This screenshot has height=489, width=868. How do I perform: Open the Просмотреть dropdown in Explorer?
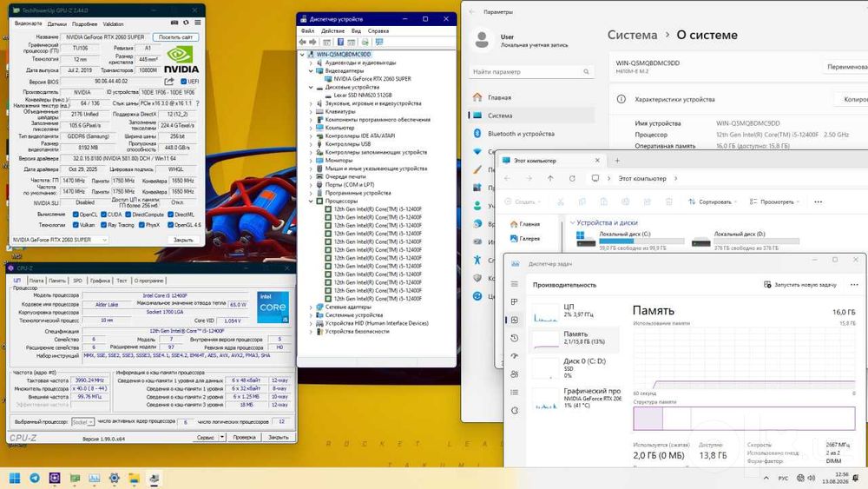(775, 202)
